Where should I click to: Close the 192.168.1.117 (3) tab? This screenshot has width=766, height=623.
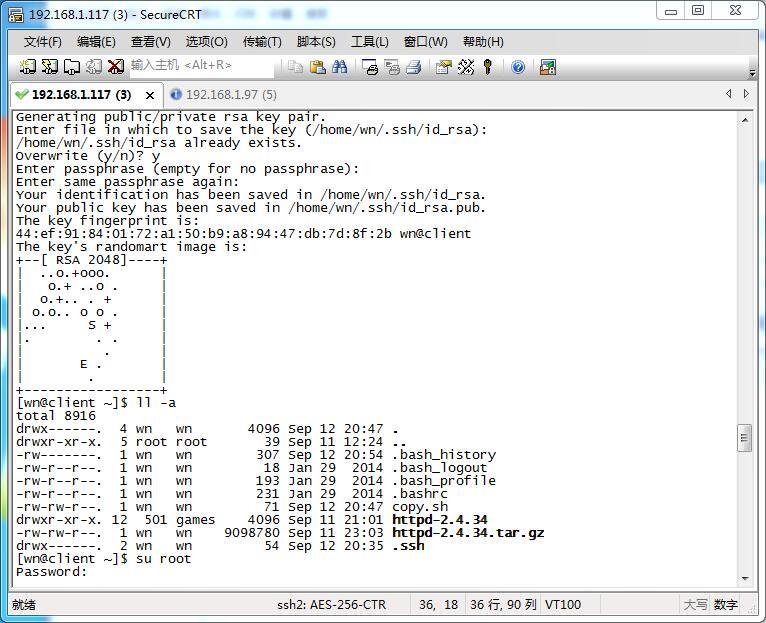[150, 95]
